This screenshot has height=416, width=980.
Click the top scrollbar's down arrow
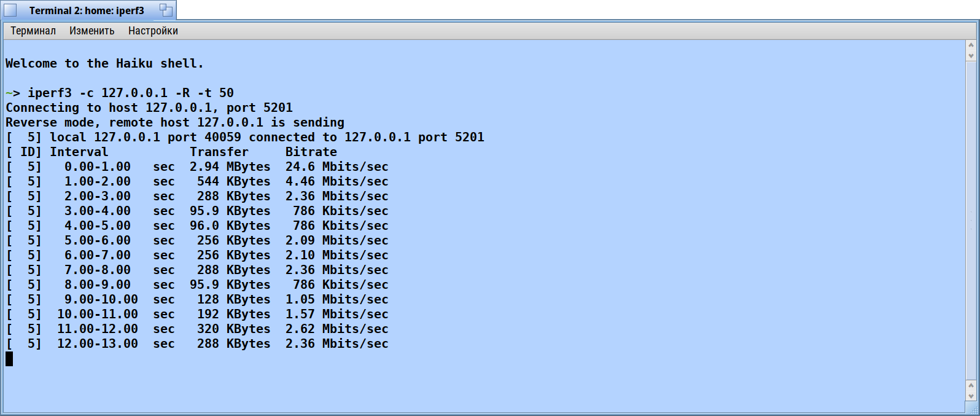click(971, 56)
